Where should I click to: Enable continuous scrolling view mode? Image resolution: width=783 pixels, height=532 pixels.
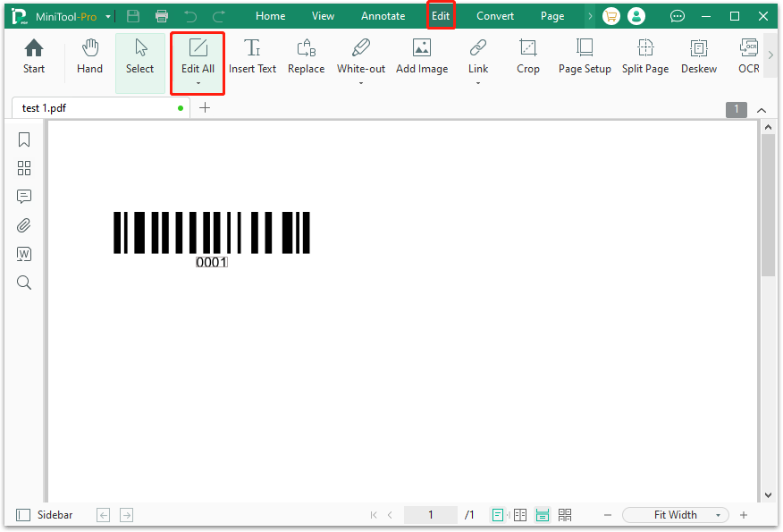tap(543, 515)
